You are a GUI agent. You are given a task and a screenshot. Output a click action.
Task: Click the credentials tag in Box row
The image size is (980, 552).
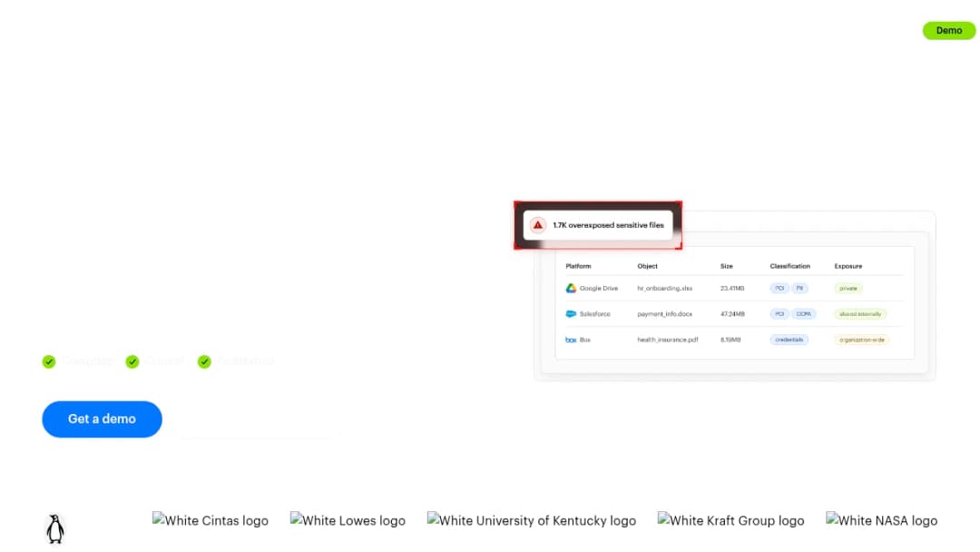coord(789,340)
